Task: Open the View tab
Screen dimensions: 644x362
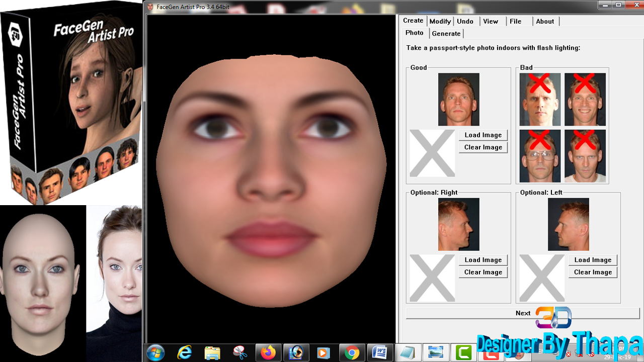Action: [491, 21]
